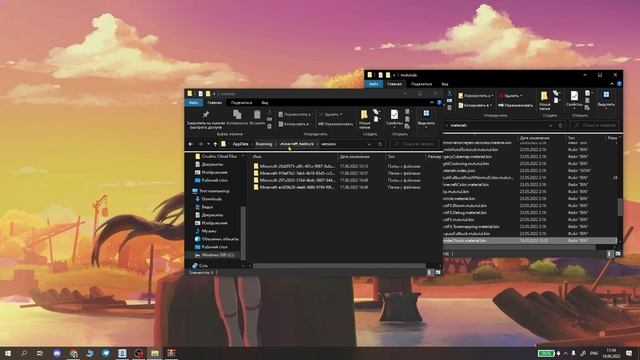Go back in versions window navigation

point(191,144)
